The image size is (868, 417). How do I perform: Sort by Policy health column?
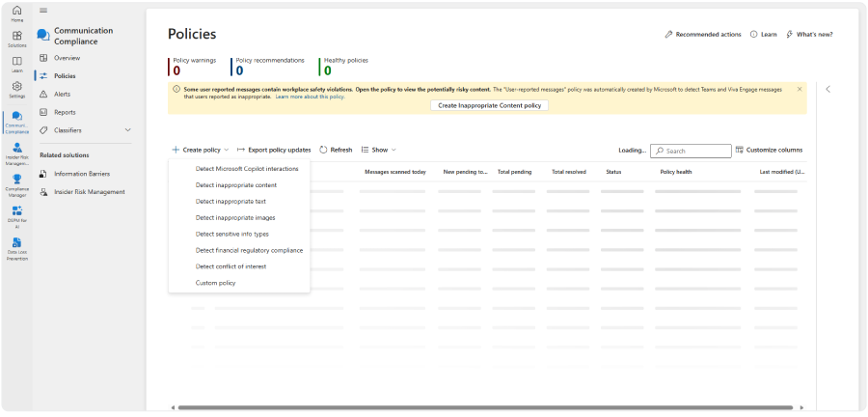(676, 172)
